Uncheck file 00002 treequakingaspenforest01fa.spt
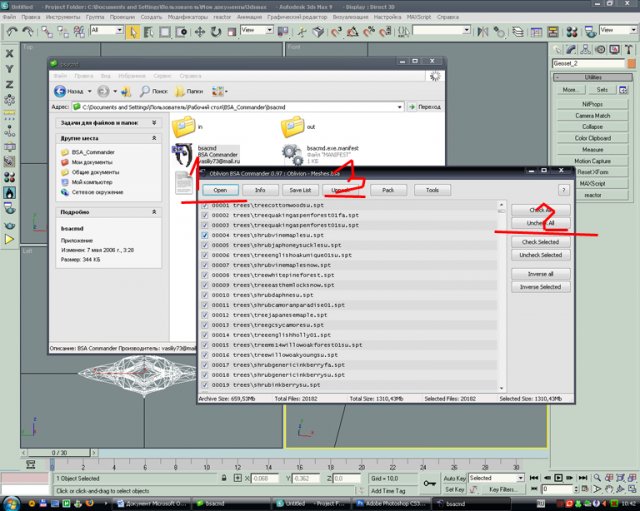Viewport: 640px width, 511px height. pyautogui.click(x=205, y=215)
